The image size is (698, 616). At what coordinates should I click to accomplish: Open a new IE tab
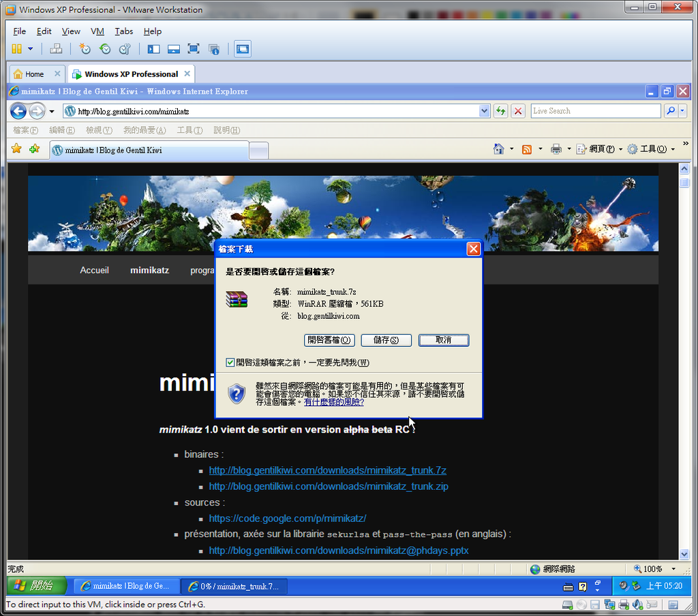(258, 151)
